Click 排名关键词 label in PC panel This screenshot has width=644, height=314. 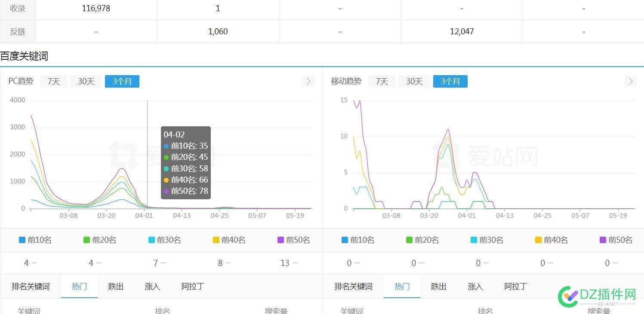click(x=31, y=287)
